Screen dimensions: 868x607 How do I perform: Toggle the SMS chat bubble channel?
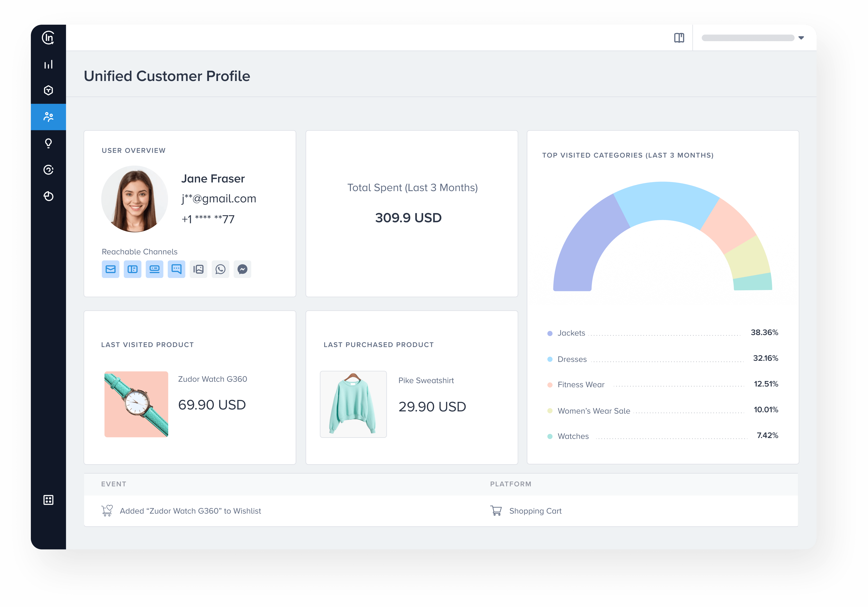click(177, 269)
